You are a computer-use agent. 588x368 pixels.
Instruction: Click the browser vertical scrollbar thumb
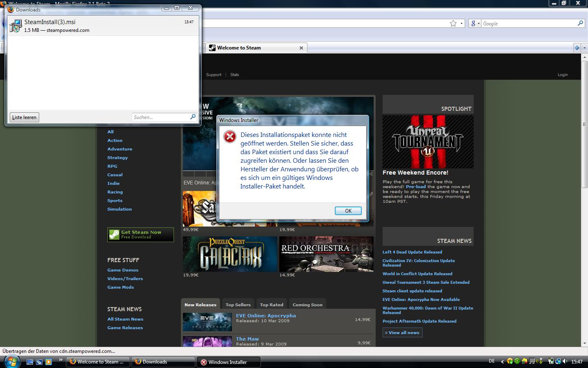click(x=584, y=123)
